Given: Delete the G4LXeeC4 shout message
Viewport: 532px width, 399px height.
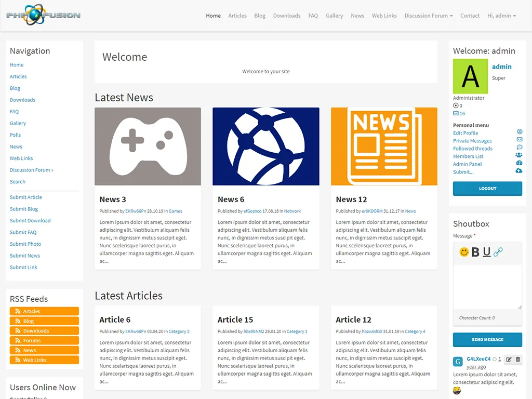Looking at the screenshot, I should [518, 360].
